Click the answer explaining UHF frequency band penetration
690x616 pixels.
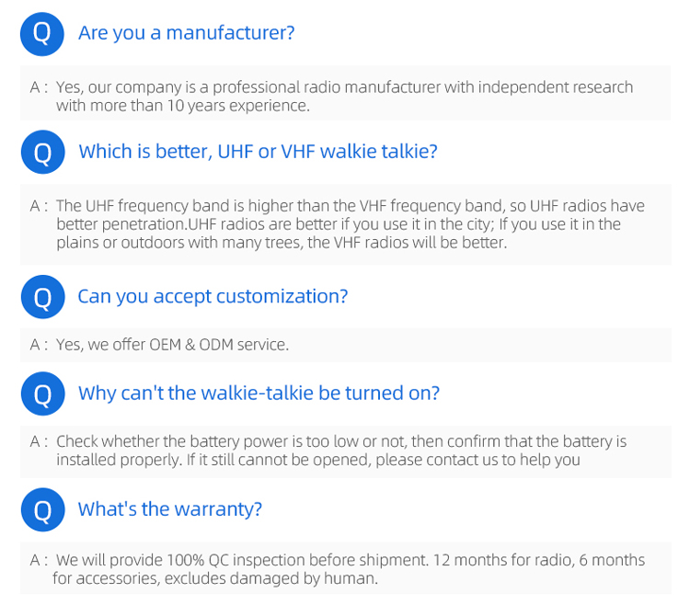[350, 224]
